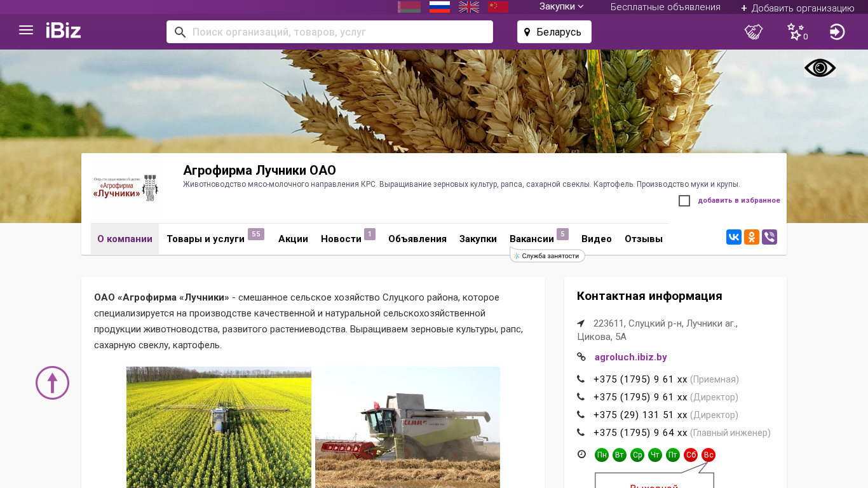Click the plus icon for Добавить организацию
The width and height of the screenshot is (868, 488).
coord(744,8)
